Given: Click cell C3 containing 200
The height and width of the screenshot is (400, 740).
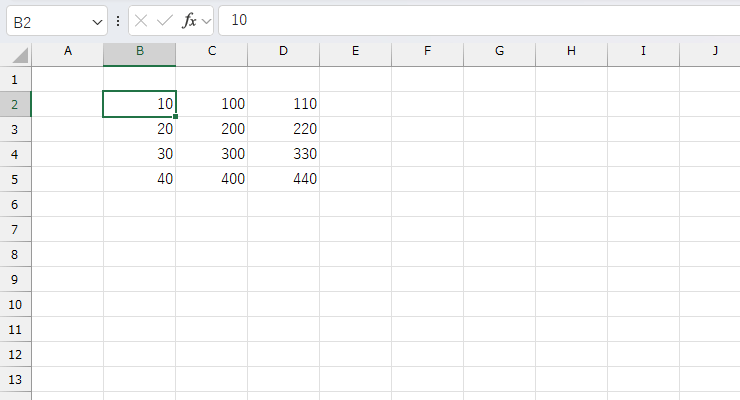Looking at the screenshot, I should point(211,129).
